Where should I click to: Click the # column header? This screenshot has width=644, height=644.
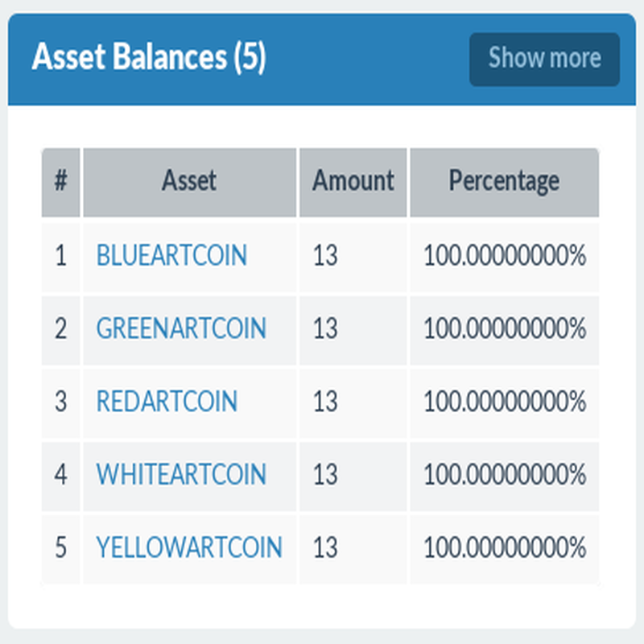(61, 182)
